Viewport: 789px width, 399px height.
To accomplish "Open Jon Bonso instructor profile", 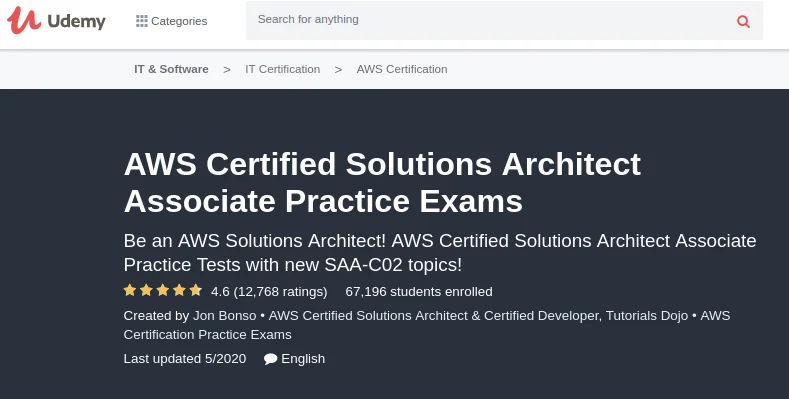I will pos(224,315).
